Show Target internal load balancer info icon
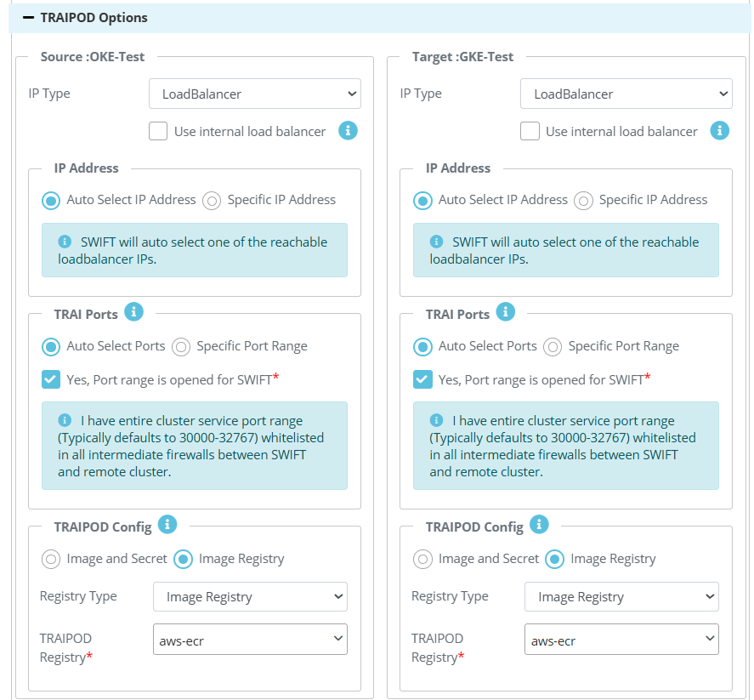The height and width of the screenshot is (700, 754). point(719,130)
